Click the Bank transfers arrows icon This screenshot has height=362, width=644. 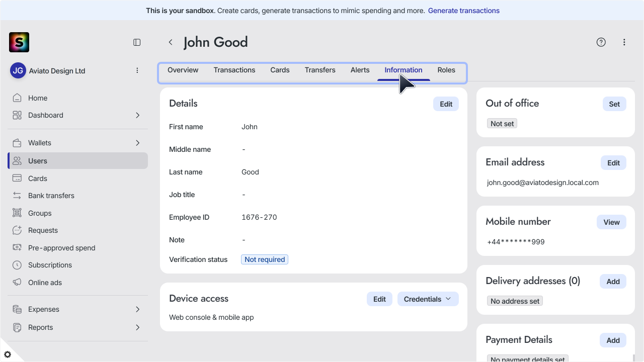click(17, 196)
